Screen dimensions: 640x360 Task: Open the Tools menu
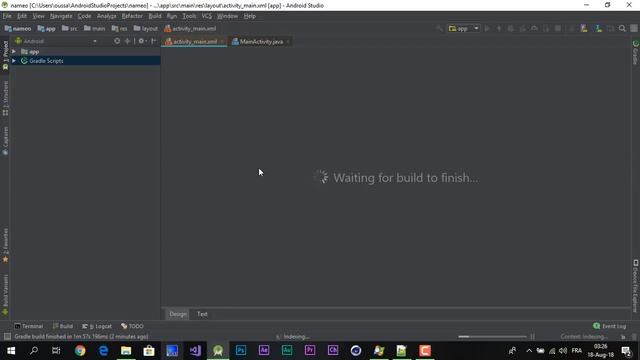[189, 16]
